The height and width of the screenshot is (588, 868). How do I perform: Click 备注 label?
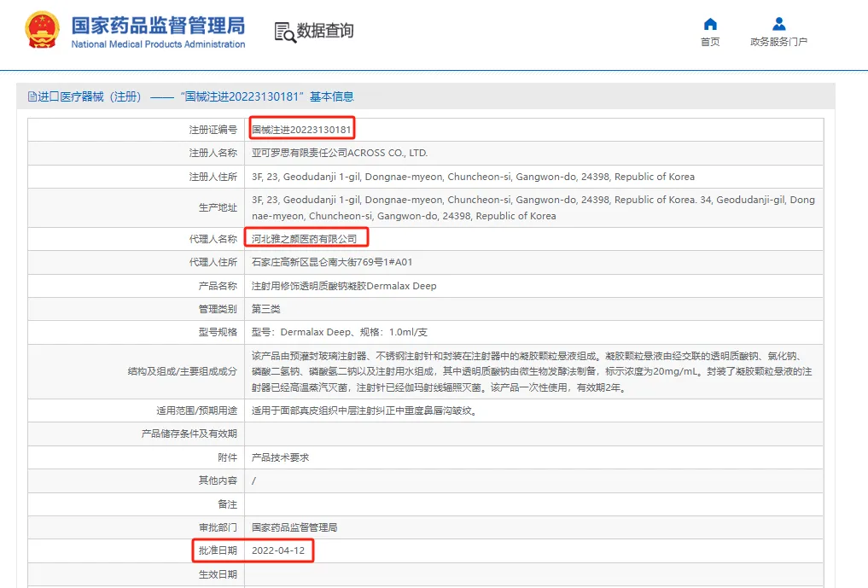coord(228,504)
